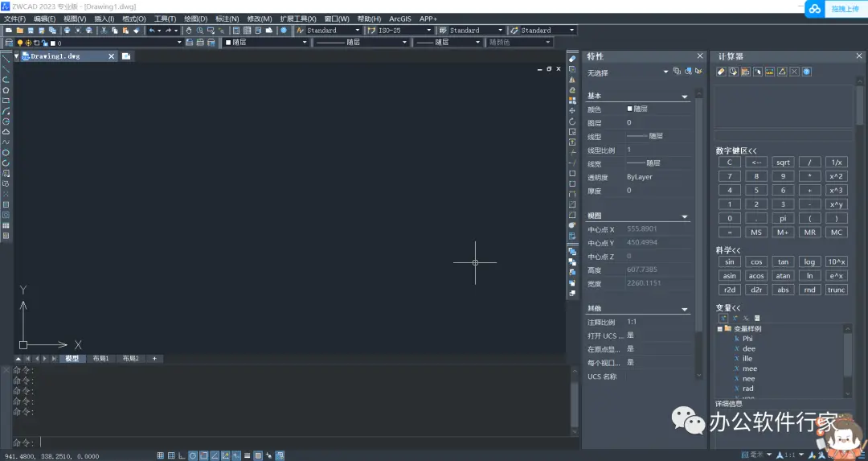Open the 修改(M) menu
868x461 pixels.
click(x=260, y=19)
